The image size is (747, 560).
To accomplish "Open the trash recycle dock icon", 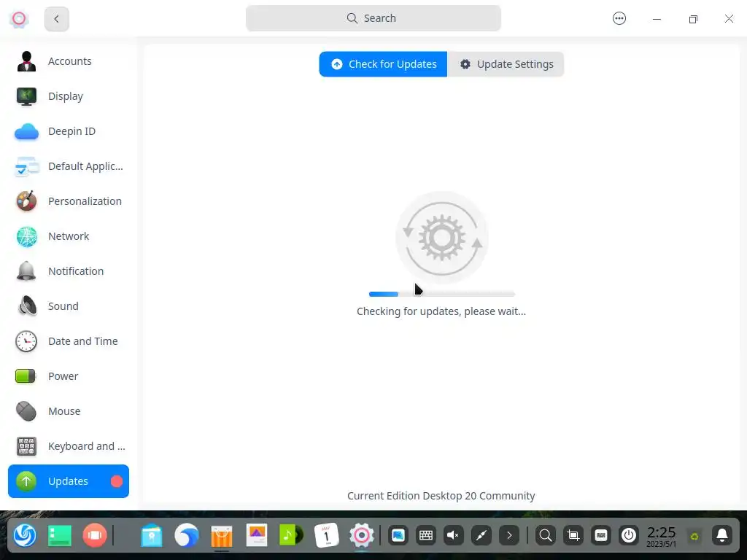I will (694, 536).
